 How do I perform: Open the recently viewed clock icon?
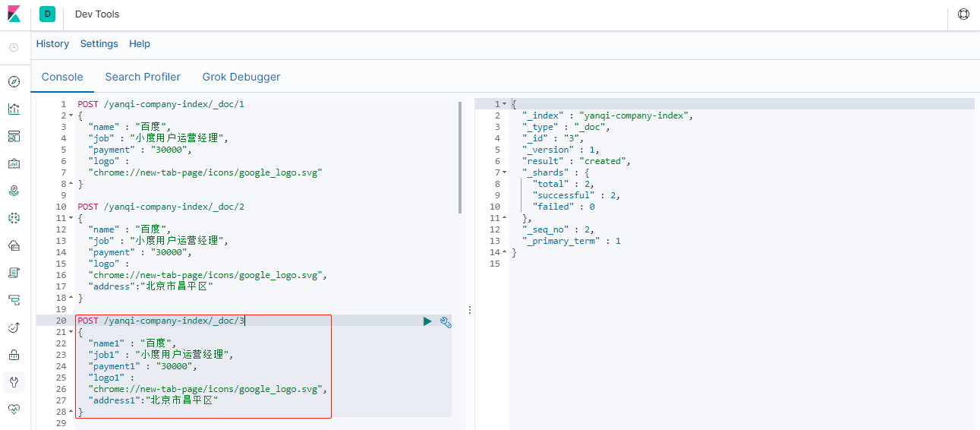[14, 47]
